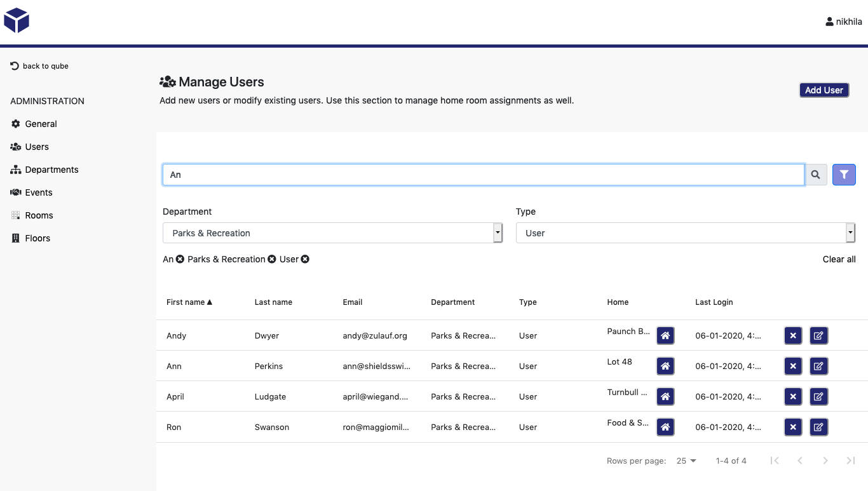Click the qube logo in the top bar
Screen dimensions: 868x491
click(x=17, y=20)
